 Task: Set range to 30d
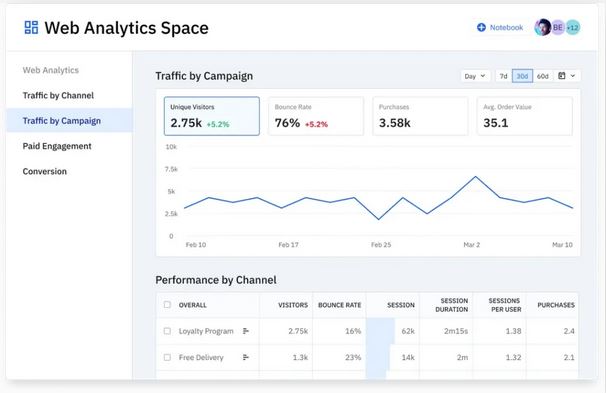pos(522,76)
